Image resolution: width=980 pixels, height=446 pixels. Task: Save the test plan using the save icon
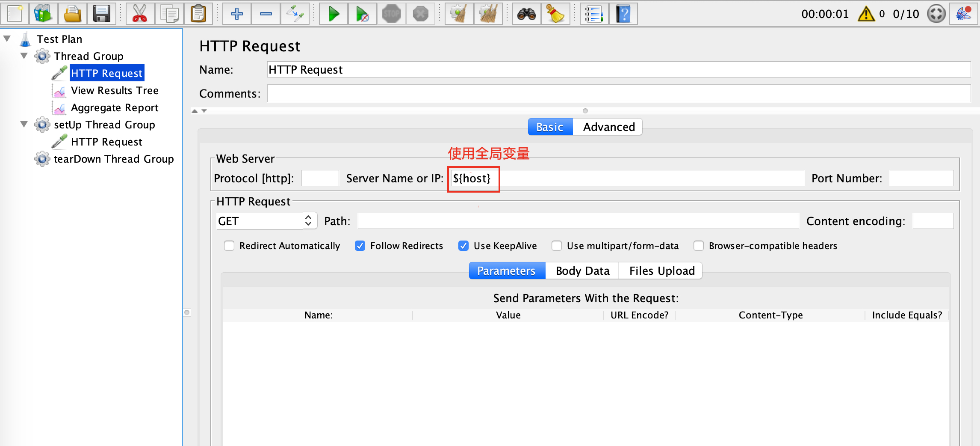click(x=102, y=14)
